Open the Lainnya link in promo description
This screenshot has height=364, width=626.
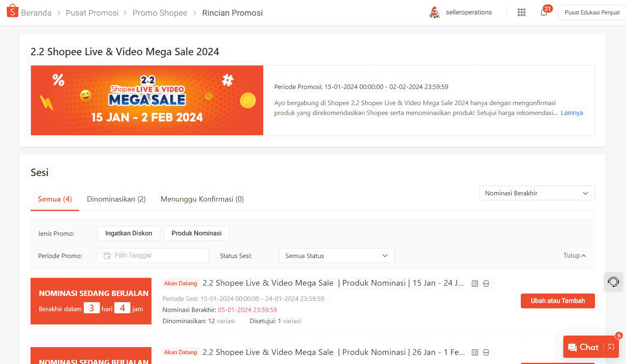click(x=572, y=113)
